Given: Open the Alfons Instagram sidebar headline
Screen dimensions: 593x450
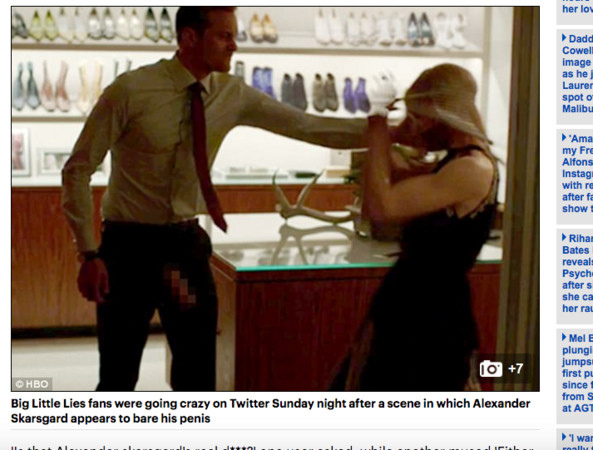Looking at the screenshot, I should (x=577, y=174).
